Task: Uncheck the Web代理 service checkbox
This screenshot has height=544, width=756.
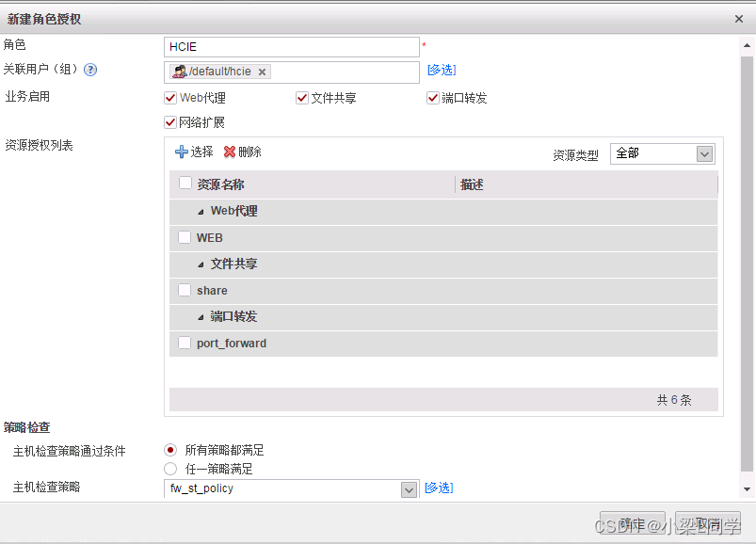Action: pyautogui.click(x=170, y=98)
